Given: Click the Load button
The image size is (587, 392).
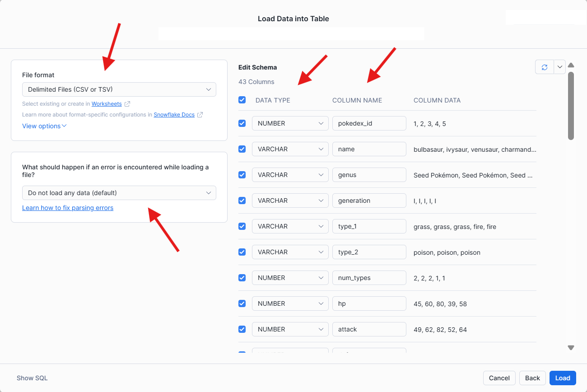Looking at the screenshot, I should (563, 378).
